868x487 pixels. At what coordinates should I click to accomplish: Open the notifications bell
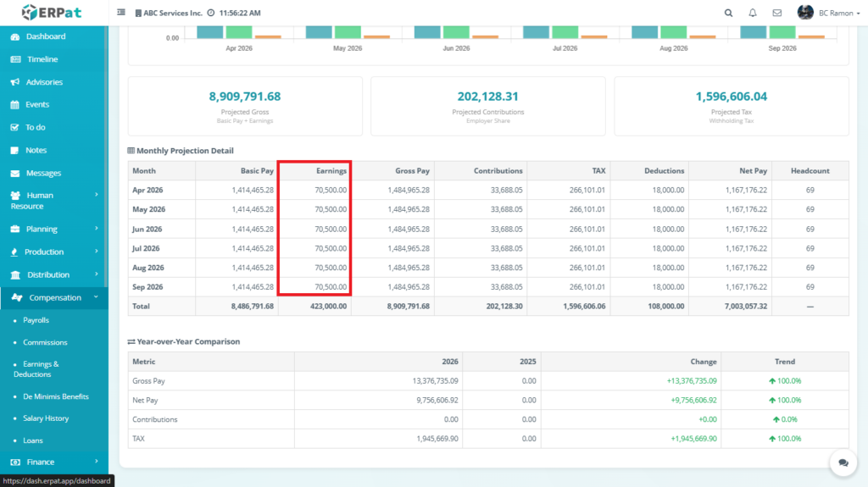tap(753, 13)
